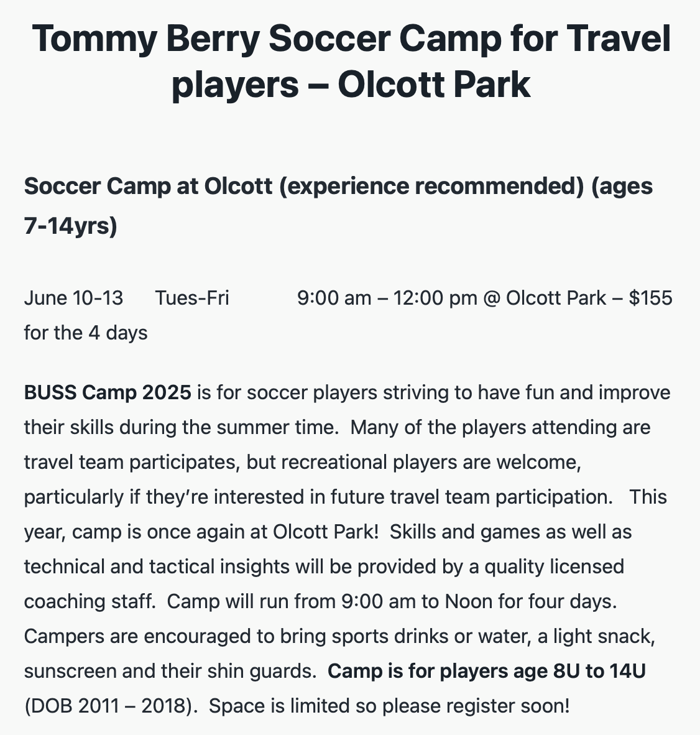Click 'Olcott Park!' in the paragraph
The height and width of the screenshot is (735, 700).
pos(326,532)
